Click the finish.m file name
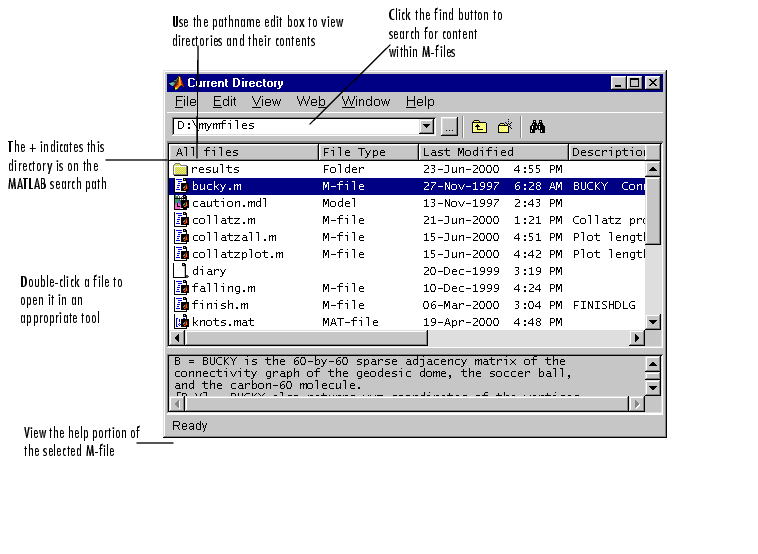Viewport: 758px width, 554px height. (220, 305)
